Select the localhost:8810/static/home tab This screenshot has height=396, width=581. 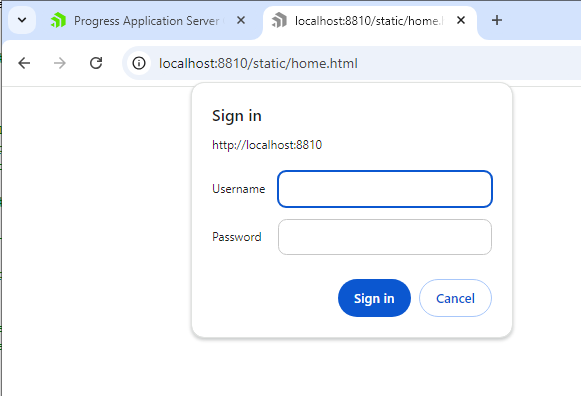pyautogui.click(x=369, y=21)
